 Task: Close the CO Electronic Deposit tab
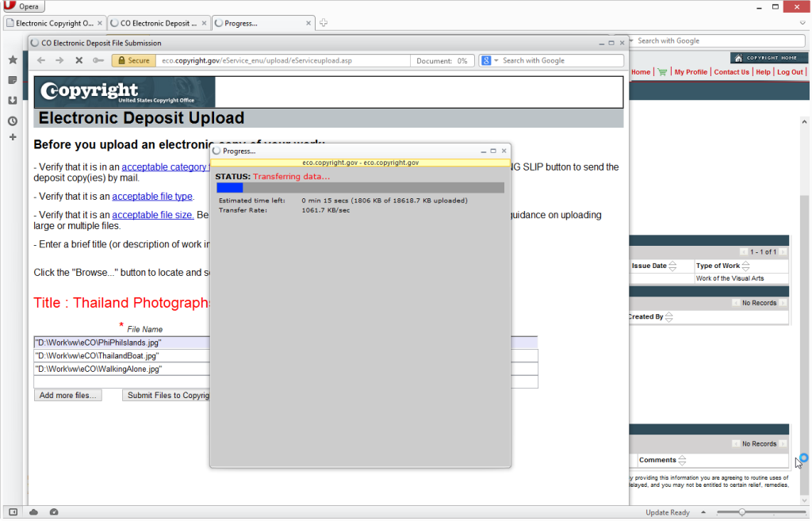(204, 23)
